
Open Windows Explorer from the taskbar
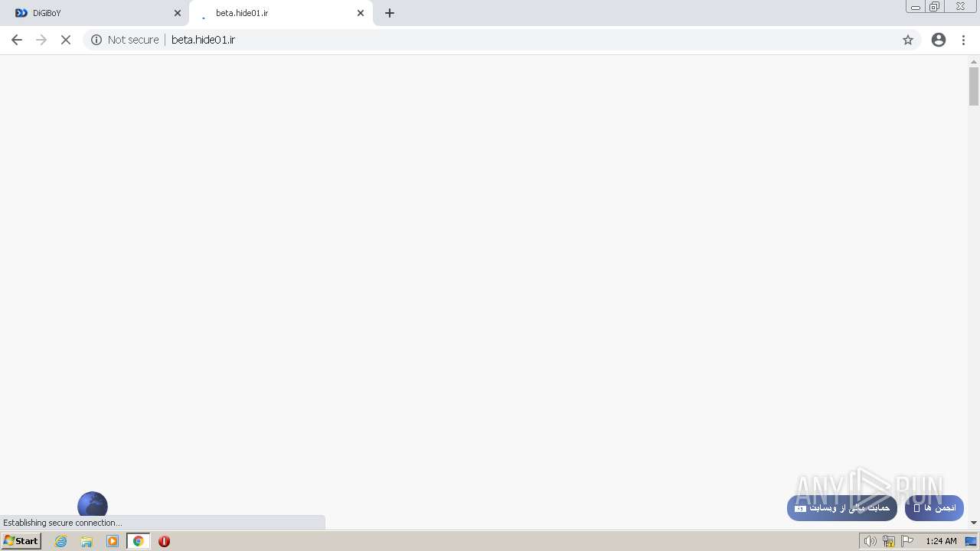(x=87, y=541)
